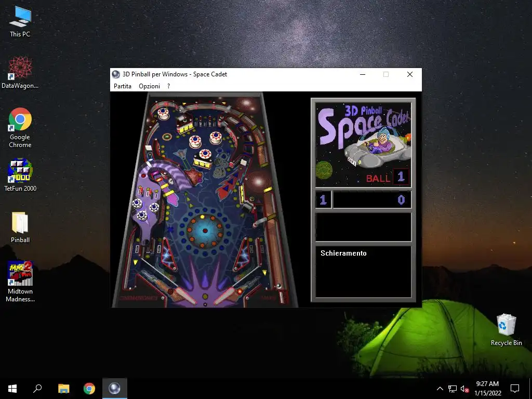Open the Windows Start menu

tap(12, 389)
